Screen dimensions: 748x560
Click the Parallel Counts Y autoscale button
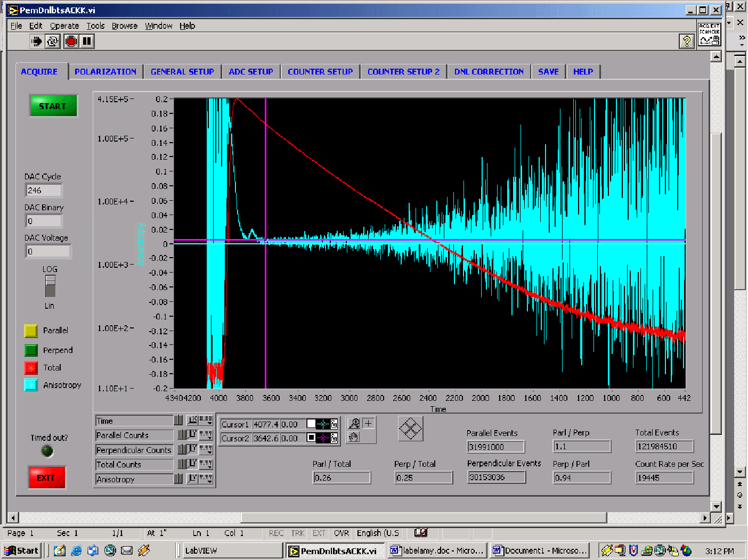(192, 434)
